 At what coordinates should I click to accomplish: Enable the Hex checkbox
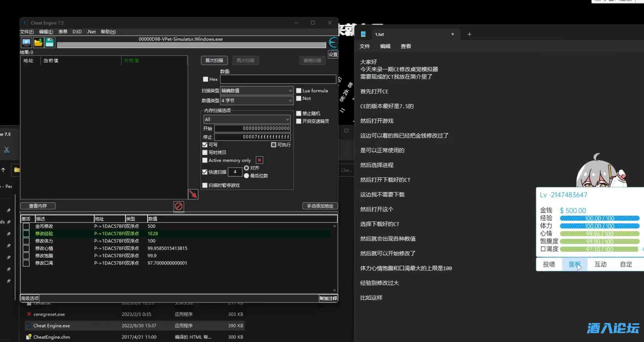click(x=206, y=79)
